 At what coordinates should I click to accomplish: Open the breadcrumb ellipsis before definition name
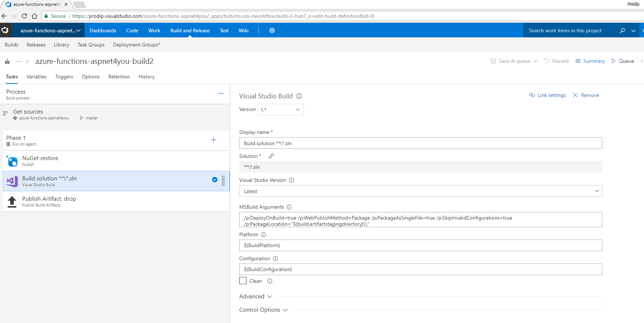pyautogui.click(x=19, y=61)
